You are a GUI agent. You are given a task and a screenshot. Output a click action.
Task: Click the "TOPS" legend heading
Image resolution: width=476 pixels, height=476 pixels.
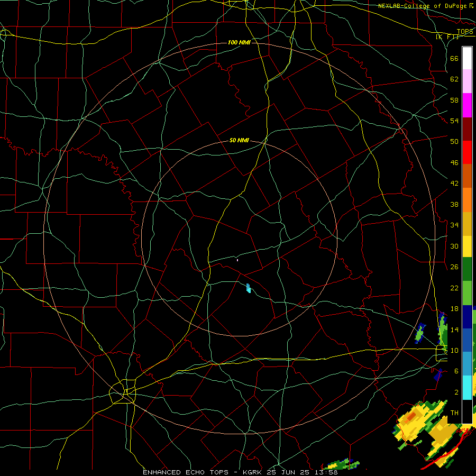pos(465,32)
